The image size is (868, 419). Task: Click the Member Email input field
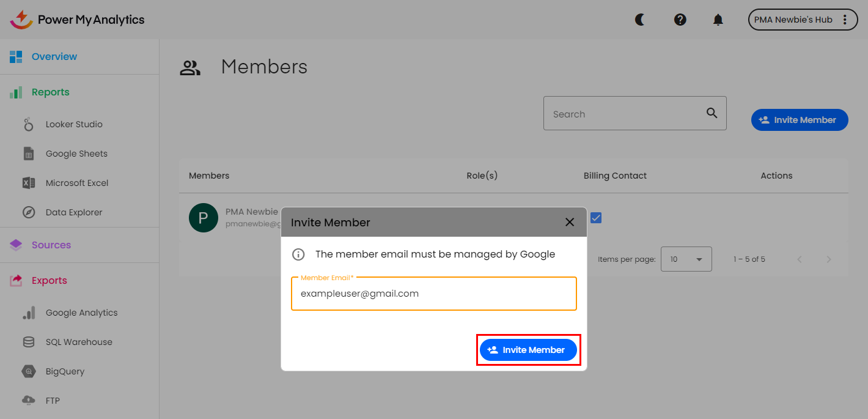pyautogui.click(x=434, y=294)
